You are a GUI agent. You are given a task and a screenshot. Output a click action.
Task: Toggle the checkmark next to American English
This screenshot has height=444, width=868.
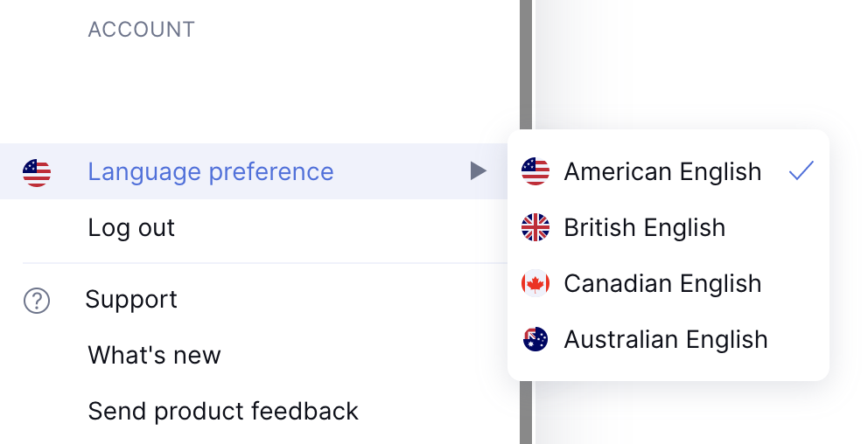(x=801, y=171)
